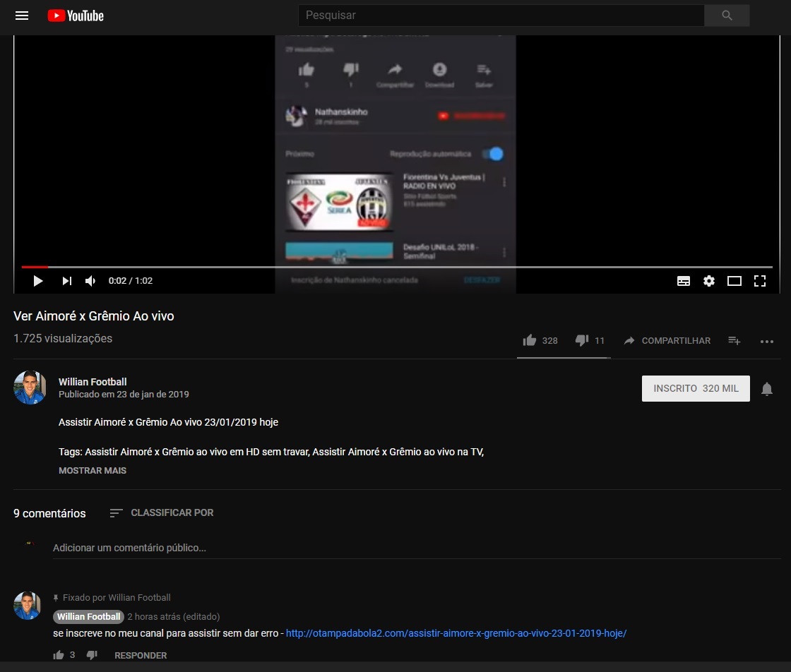791x672 pixels.
Task: Dislike the video with thumbs down icon
Action: (x=581, y=340)
